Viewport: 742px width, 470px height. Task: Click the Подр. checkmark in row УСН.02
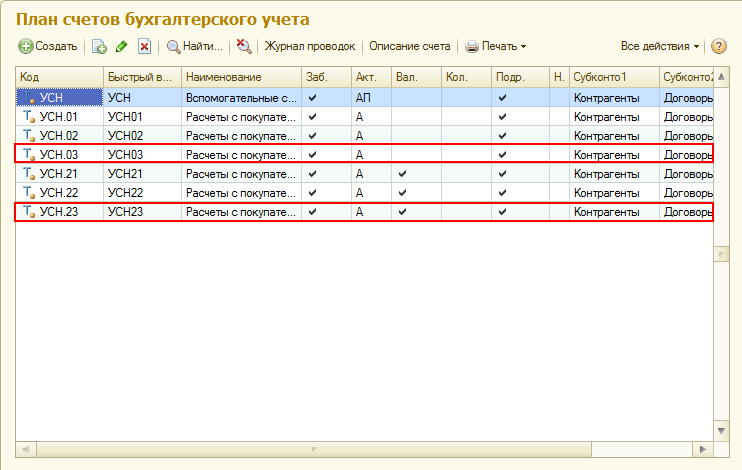tap(502, 135)
